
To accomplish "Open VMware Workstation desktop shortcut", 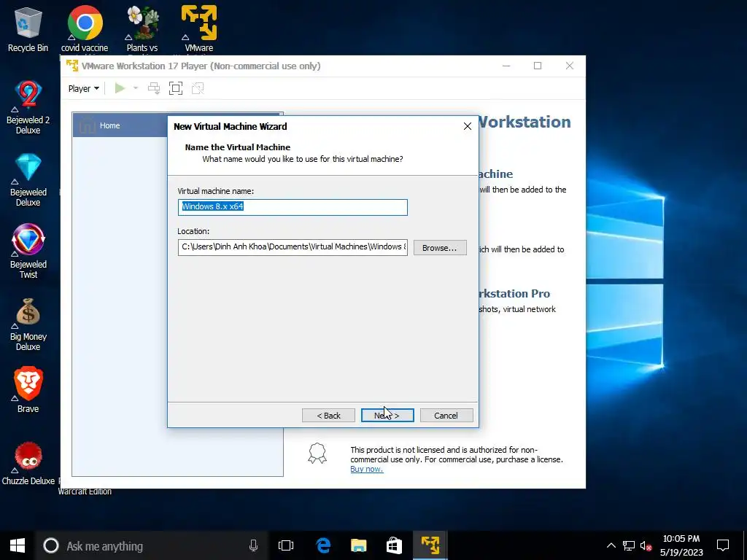I will (x=198, y=29).
